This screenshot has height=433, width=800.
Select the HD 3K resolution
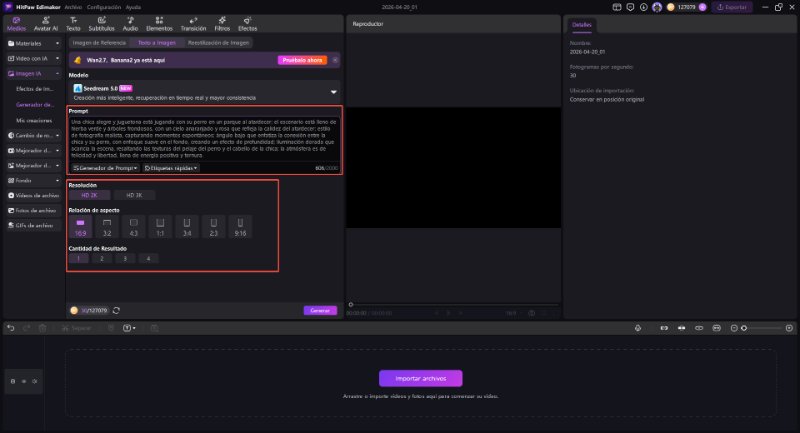(x=134, y=195)
